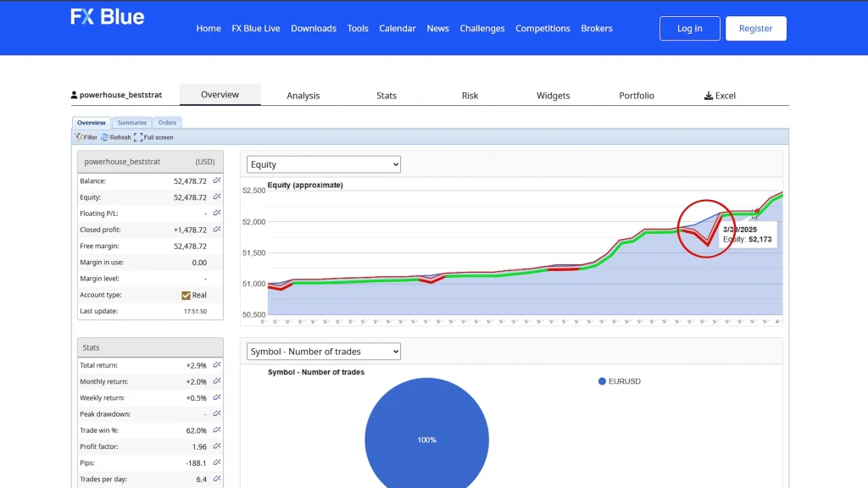This screenshot has width=868, height=488.
Task: Open Competitions in the top navigation
Action: point(542,28)
